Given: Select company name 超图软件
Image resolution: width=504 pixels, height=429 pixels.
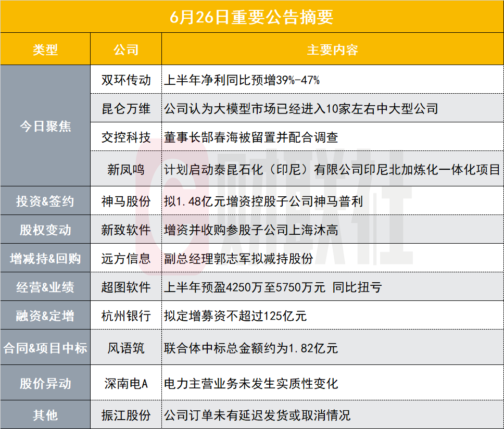Looking at the screenshot, I should [x=126, y=287].
